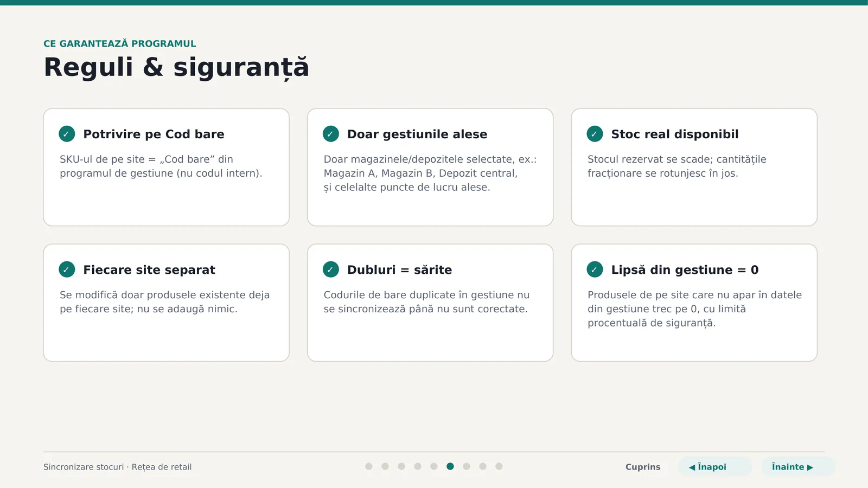Click the checkmark icon beside Dubluri = sărite
Image resolution: width=868 pixels, height=488 pixels.
(331, 269)
